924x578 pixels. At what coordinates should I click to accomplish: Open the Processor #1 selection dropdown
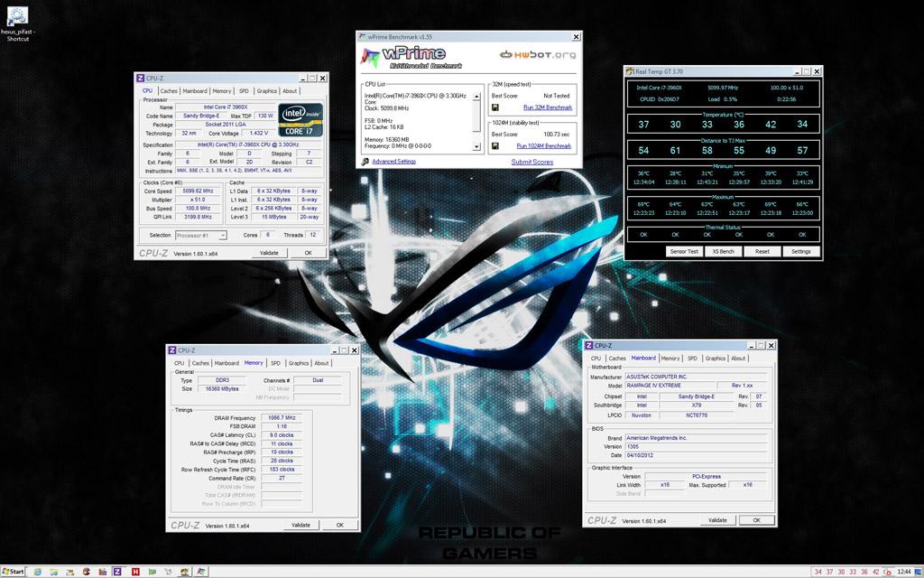201,236
